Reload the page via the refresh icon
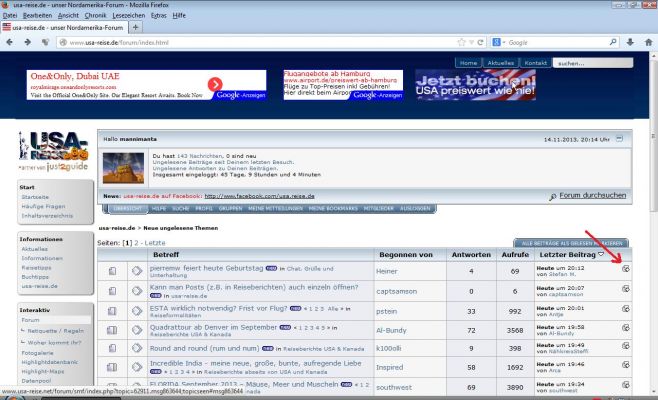This screenshot has width=658, height=400. coord(480,42)
